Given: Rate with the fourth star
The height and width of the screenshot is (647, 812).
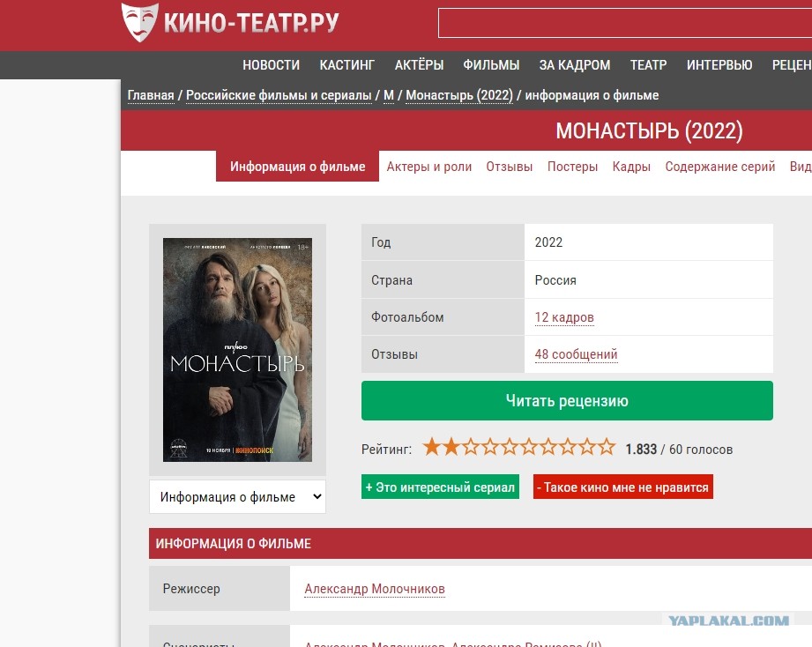Looking at the screenshot, I should (x=490, y=447).
